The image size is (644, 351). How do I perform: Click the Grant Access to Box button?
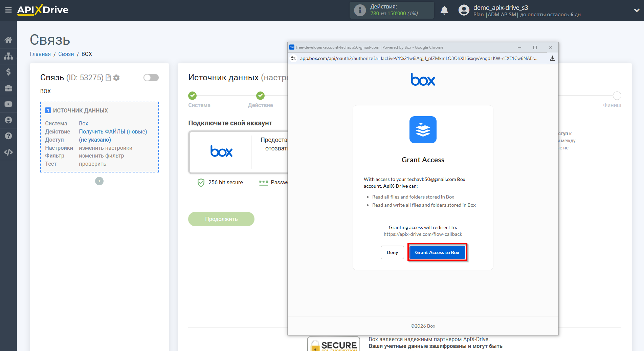pos(437,252)
